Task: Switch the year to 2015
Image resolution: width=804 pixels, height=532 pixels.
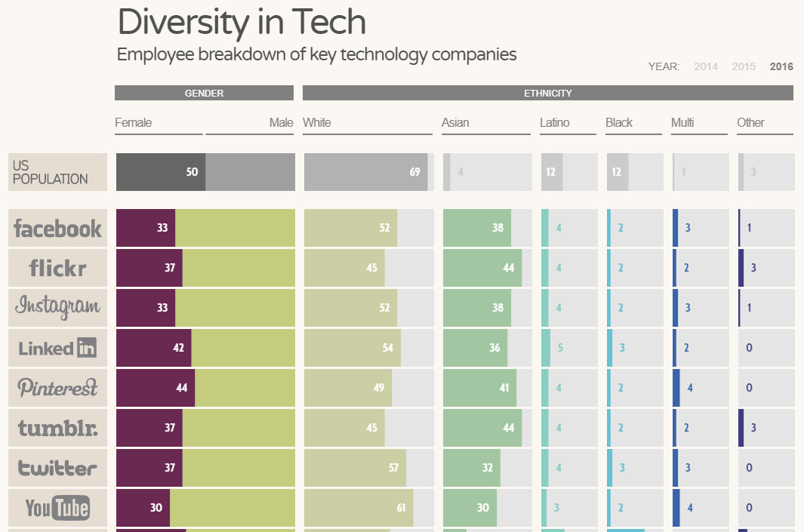Action: coord(744,66)
